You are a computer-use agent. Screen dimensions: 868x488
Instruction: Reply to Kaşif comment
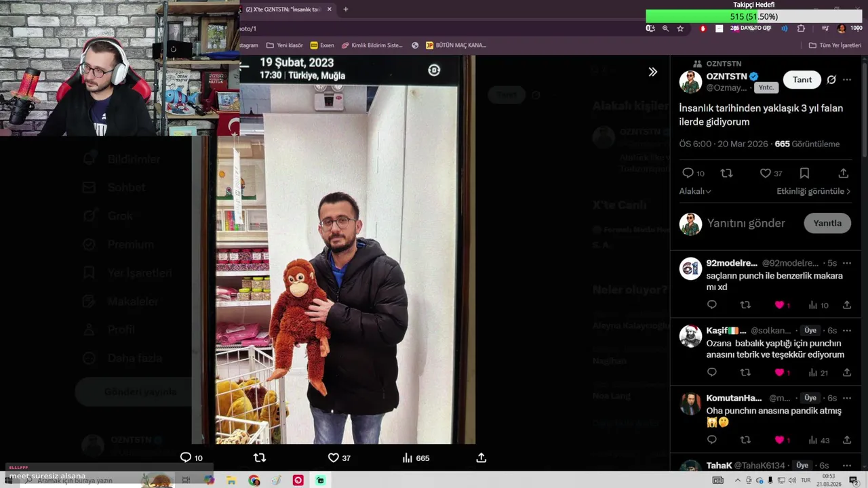pyautogui.click(x=711, y=372)
